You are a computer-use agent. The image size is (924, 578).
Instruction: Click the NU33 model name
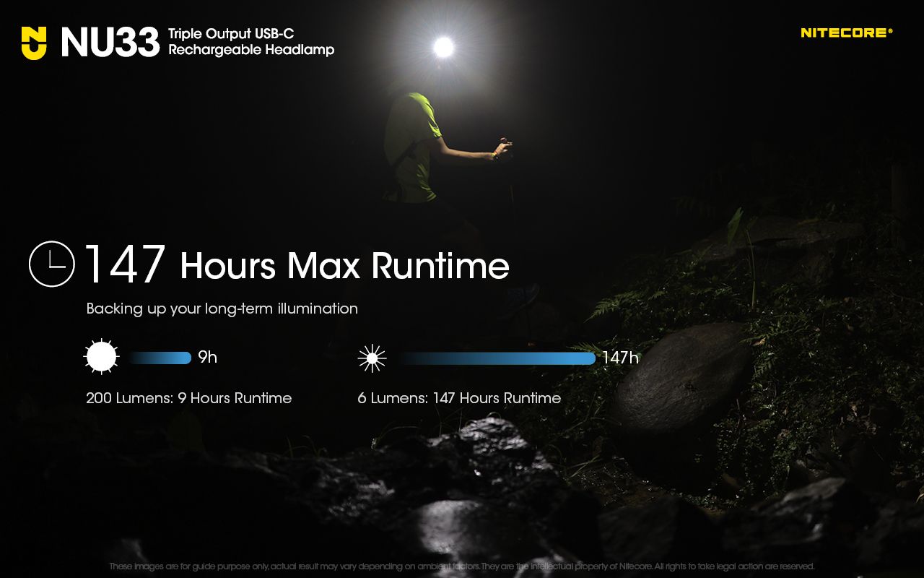pyautogui.click(x=110, y=40)
